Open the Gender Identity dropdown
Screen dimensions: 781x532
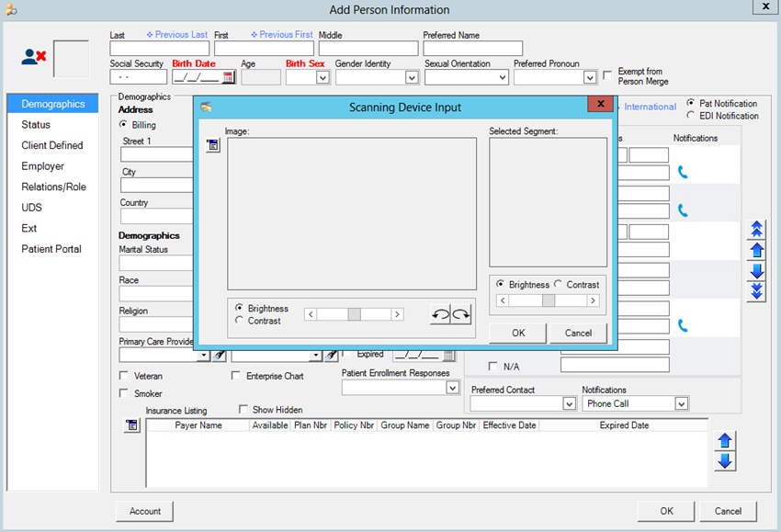click(412, 78)
